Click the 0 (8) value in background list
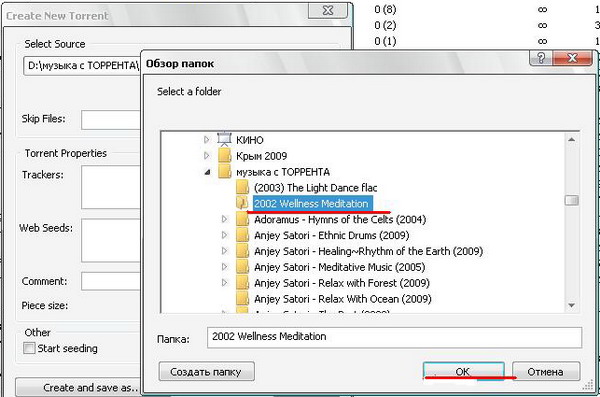Viewport: 600px width, 397px height. click(x=385, y=10)
